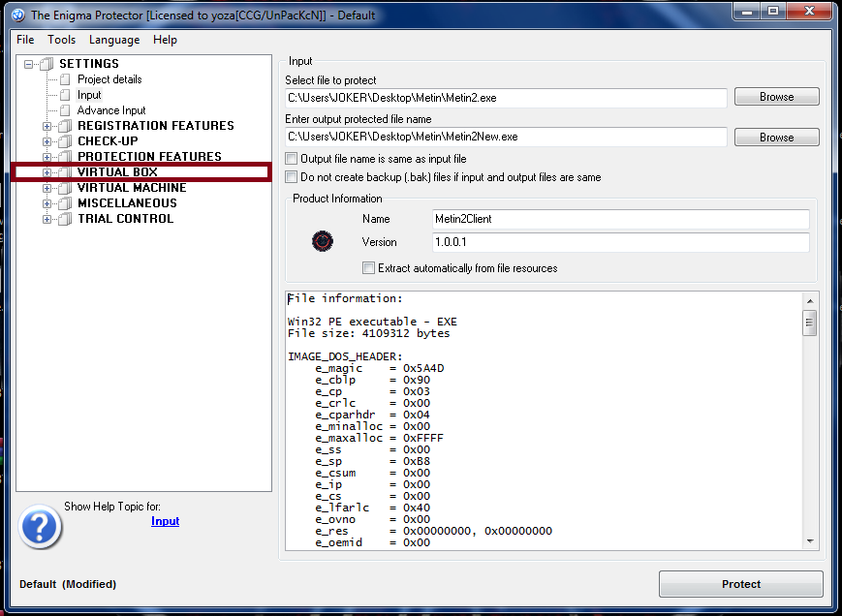The height and width of the screenshot is (616, 842).
Task: Click the VIRTUAL BOX folder icon
Action: click(65, 172)
